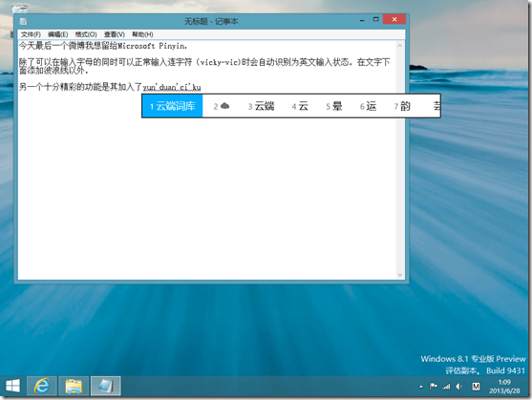Viewport: 532px width, 400px height.
Task: Launch Internet Explorer from the taskbar
Action: coord(42,386)
